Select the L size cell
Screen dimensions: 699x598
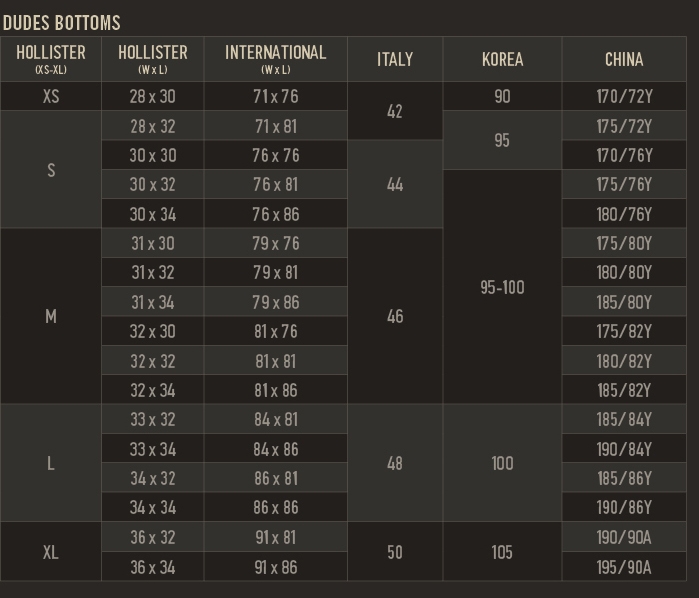51,463
